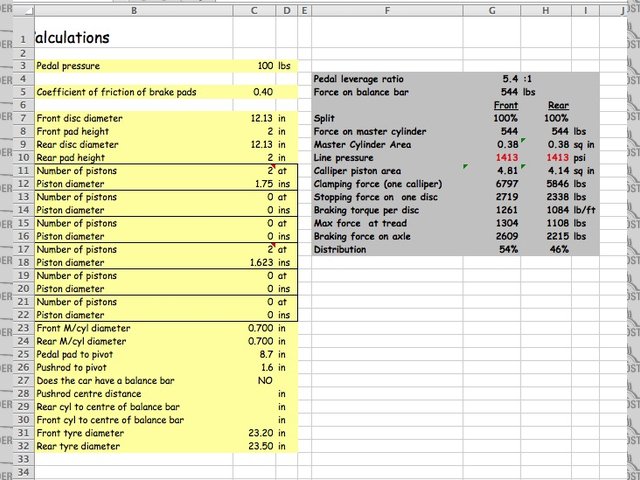Select the friction coefficient cell 0.40
The width and height of the screenshot is (640, 480).
[x=263, y=92]
